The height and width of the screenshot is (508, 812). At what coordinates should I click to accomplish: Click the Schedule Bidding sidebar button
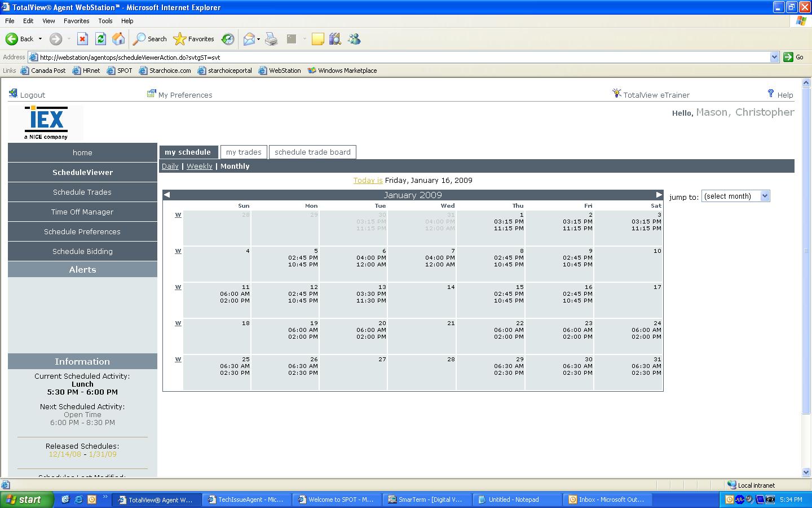coord(82,251)
